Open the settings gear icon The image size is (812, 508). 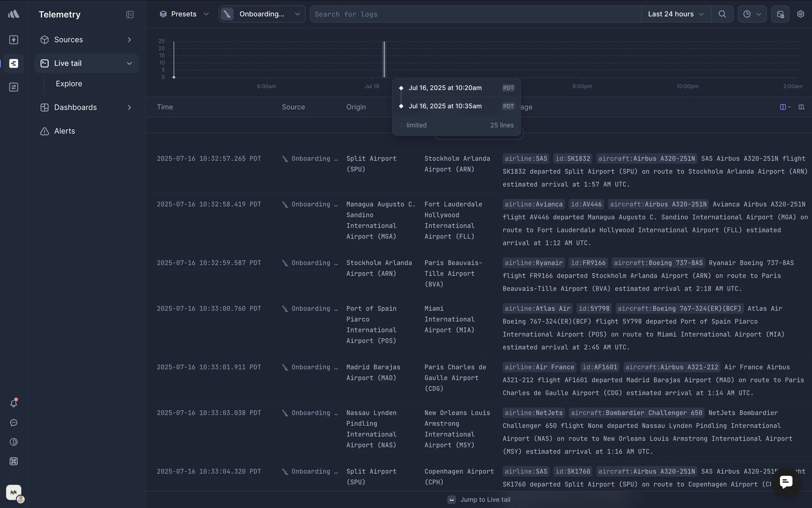tap(801, 14)
